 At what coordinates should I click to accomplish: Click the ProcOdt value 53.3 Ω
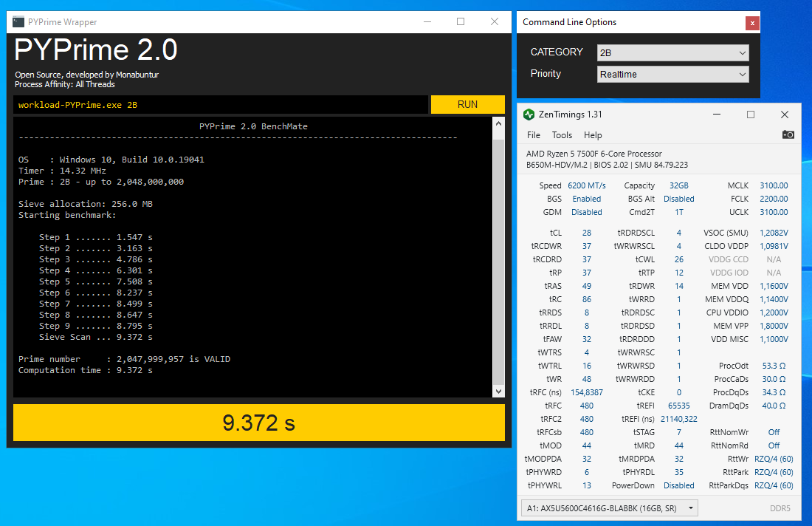(774, 366)
